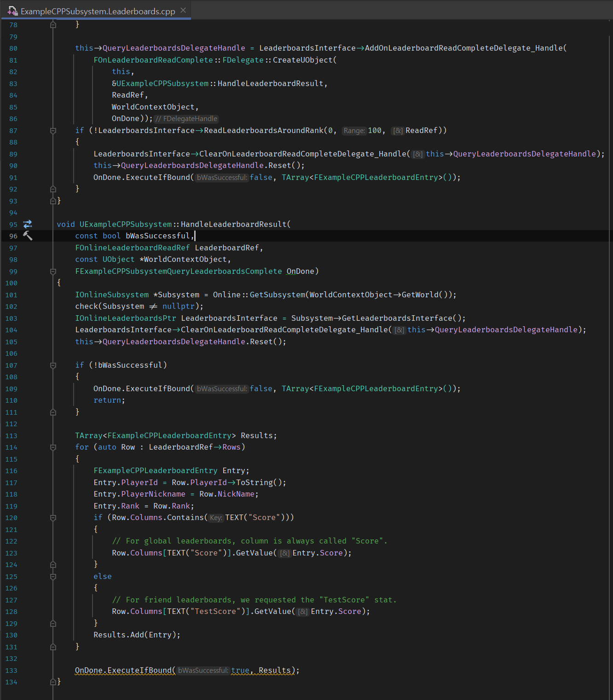
Task: Click FExampleCPPSubsystemQueryLeaderboardsComplete on line 99
Action: click(x=178, y=271)
